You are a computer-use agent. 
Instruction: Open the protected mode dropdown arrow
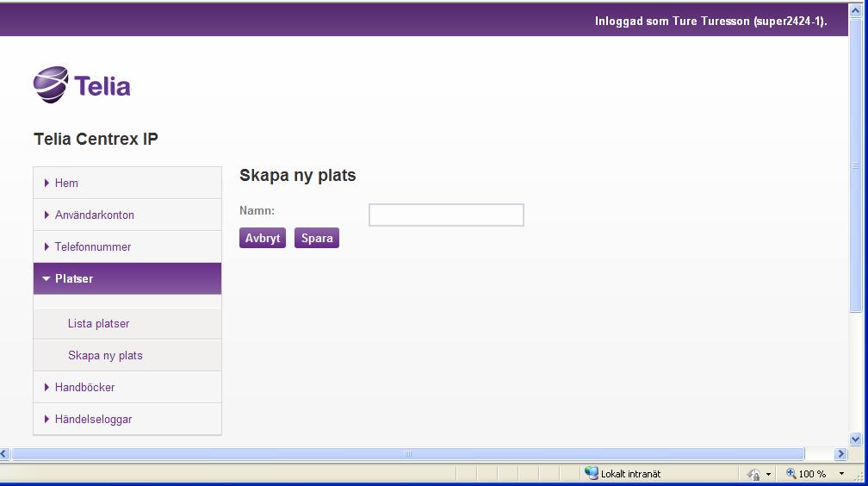(x=768, y=474)
